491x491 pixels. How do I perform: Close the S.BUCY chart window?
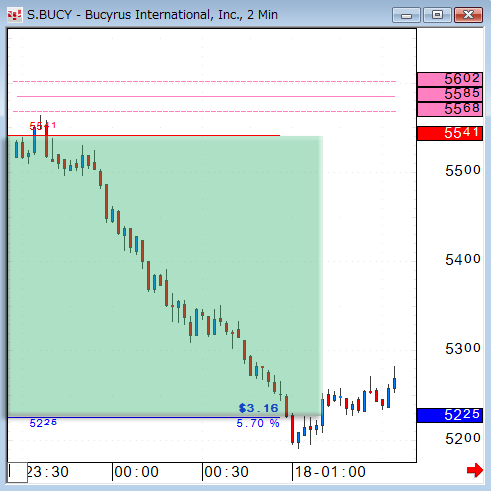468,15
